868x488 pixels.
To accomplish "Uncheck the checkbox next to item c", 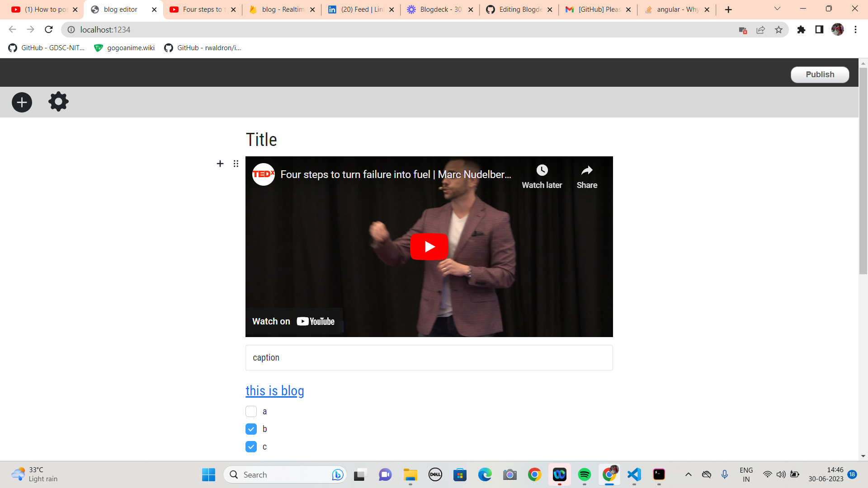I will tap(251, 446).
